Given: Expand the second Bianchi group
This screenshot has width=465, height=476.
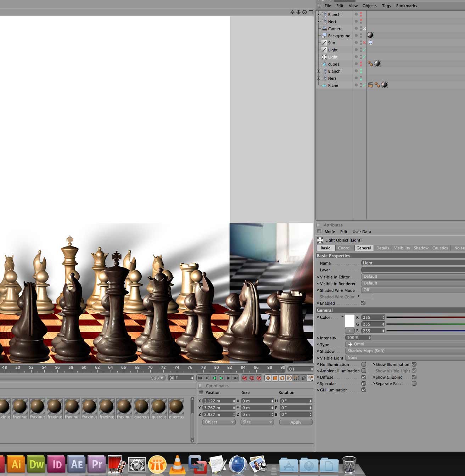Looking at the screenshot, I should tap(318, 71).
